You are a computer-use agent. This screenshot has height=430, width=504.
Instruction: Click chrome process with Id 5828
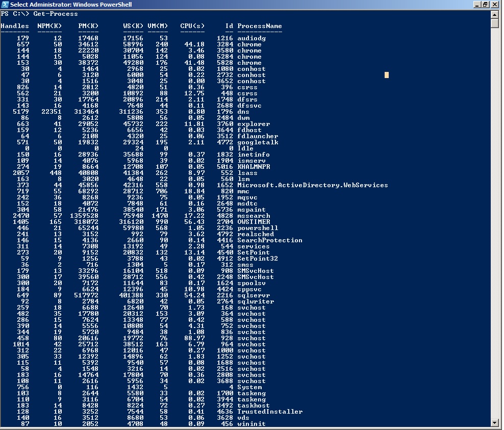[249, 63]
